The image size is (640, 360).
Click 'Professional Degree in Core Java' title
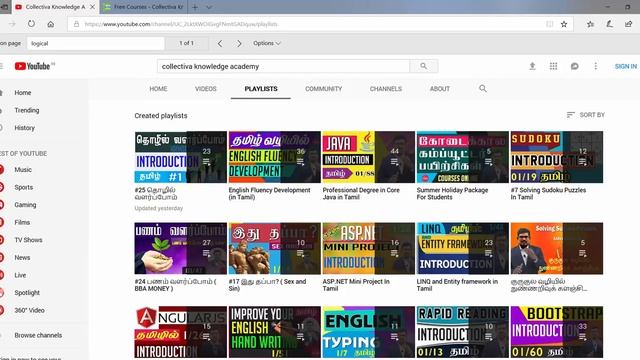coord(361,193)
